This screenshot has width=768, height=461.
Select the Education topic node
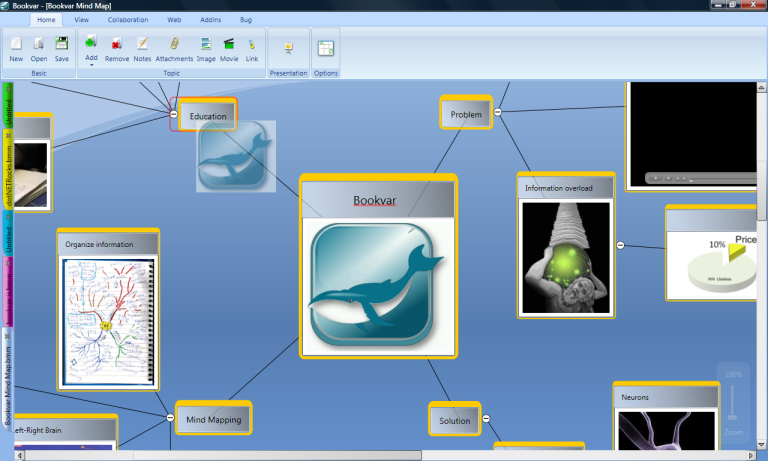[x=208, y=115]
